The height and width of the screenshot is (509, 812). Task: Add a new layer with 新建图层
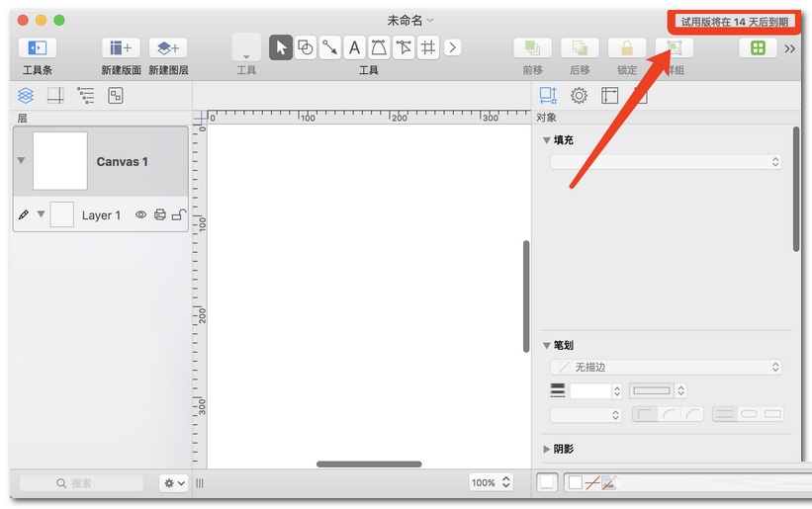pyautogui.click(x=168, y=48)
